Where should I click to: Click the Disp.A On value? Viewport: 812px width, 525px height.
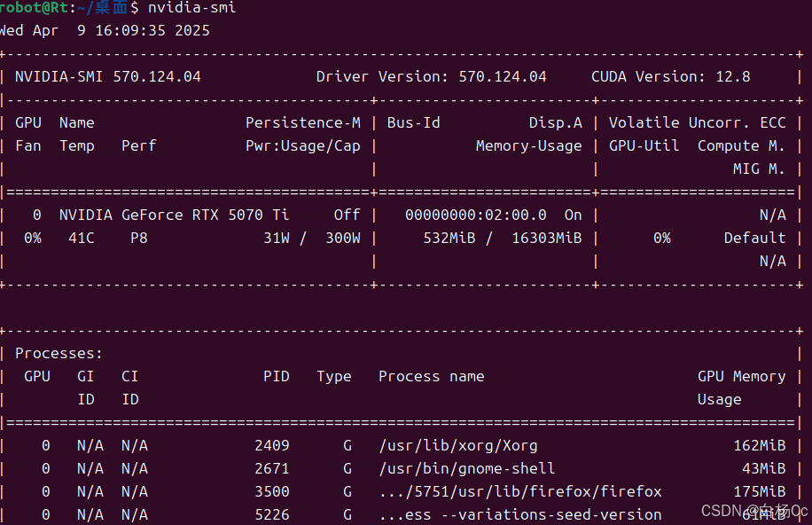[573, 215]
